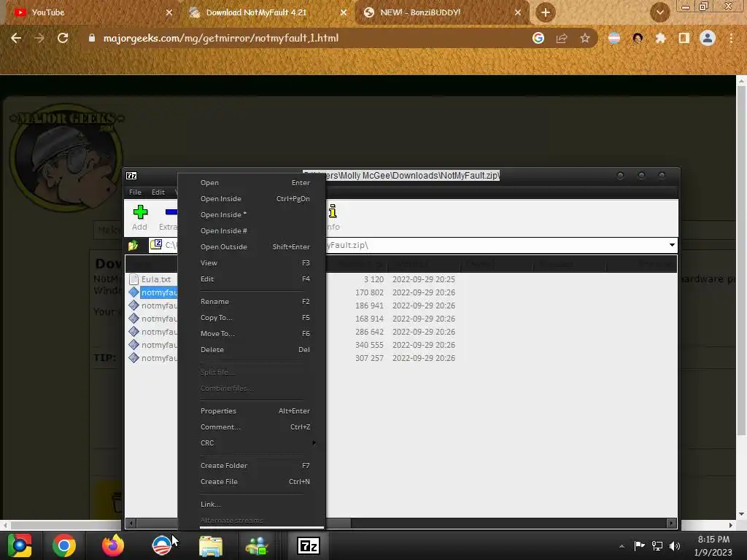Click the 2022-09-29 20:25 date cell
This screenshot has width=747, height=560.
coord(424,279)
